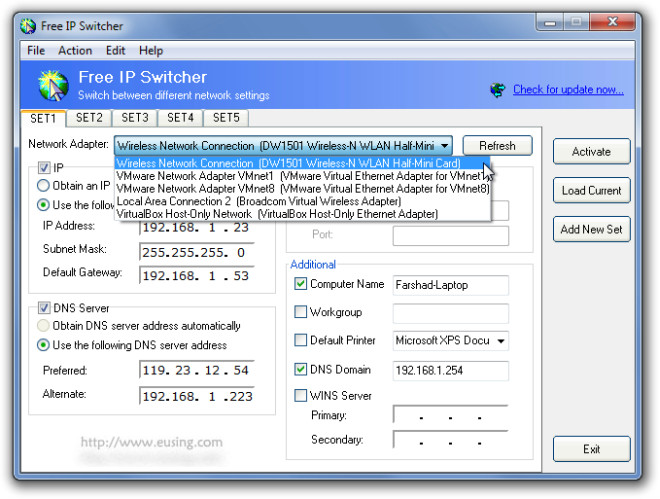This screenshot has height=499, width=660.
Task: Click the Additional group label
Action: coord(313,264)
